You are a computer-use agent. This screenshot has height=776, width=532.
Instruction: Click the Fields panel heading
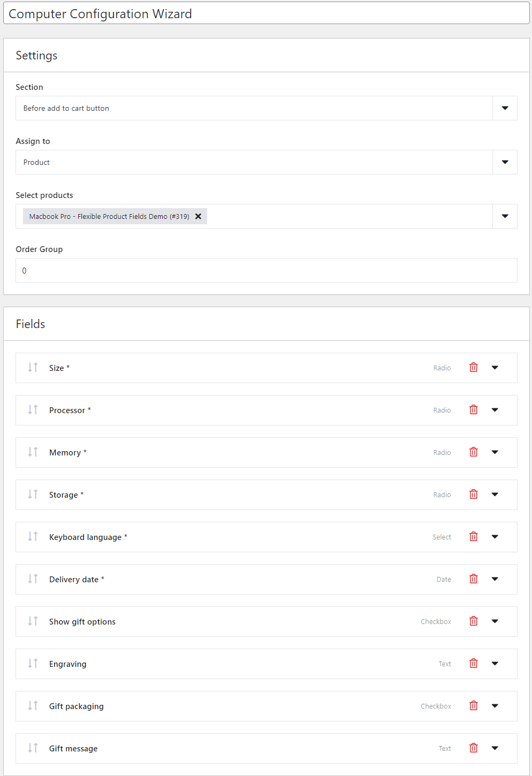coord(31,324)
